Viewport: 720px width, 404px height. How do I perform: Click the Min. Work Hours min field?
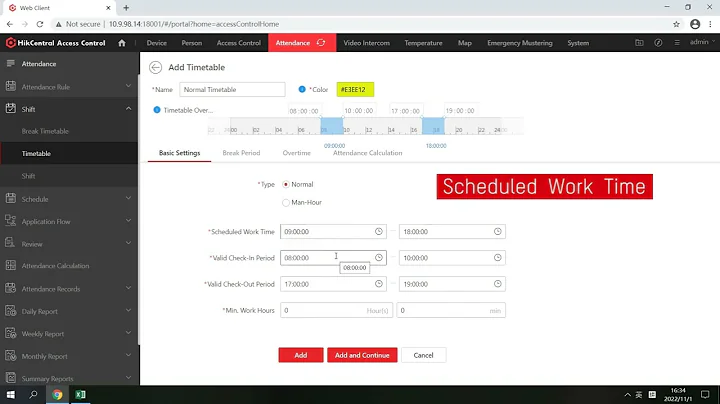(451, 310)
